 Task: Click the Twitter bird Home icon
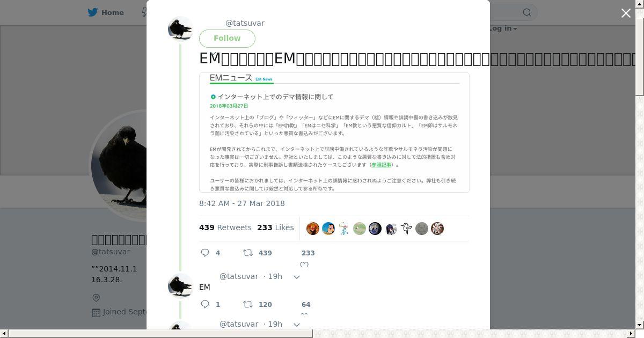click(x=93, y=12)
